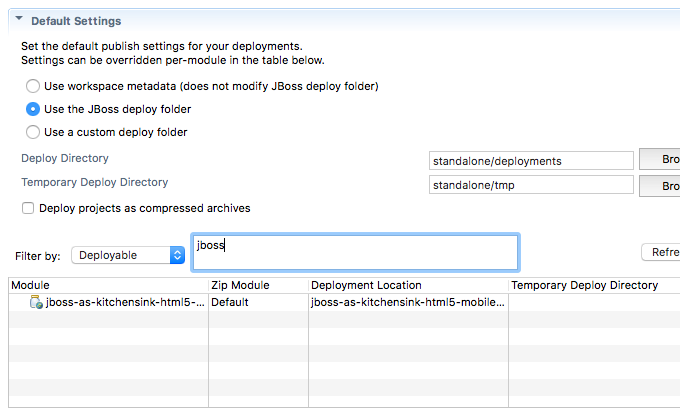
Task: Collapse the Default Settings section triangle
Action: [19, 19]
